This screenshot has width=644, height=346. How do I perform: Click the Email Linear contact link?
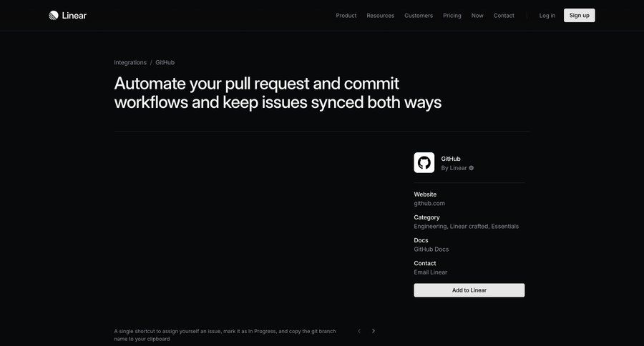pyautogui.click(x=431, y=272)
